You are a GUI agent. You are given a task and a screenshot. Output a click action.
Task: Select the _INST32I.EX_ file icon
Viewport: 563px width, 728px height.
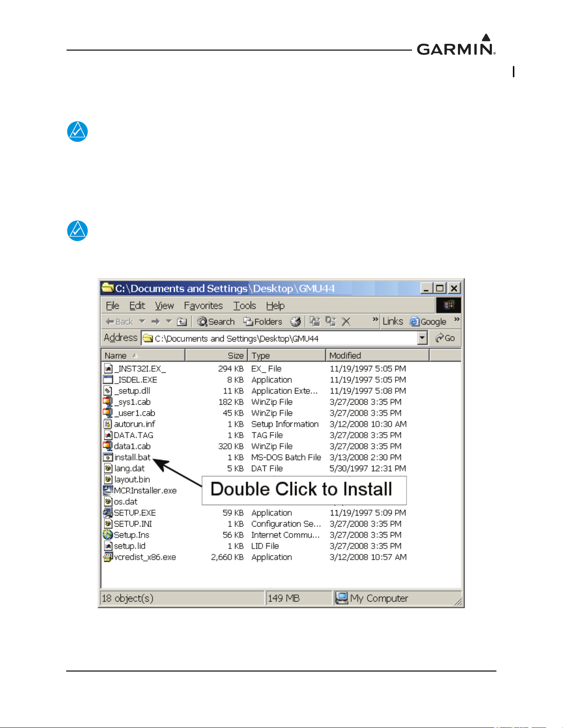(x=108, y=368)
